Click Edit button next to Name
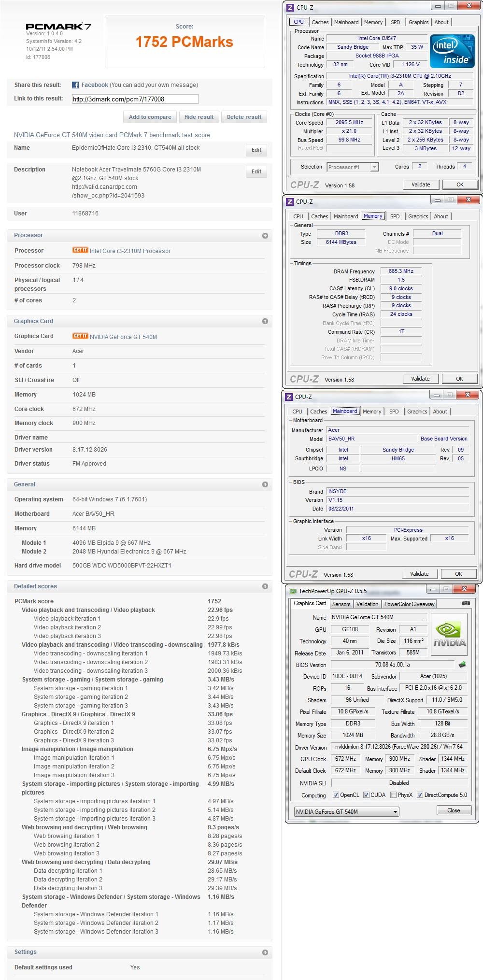483x980 pixels. [256, 150]
